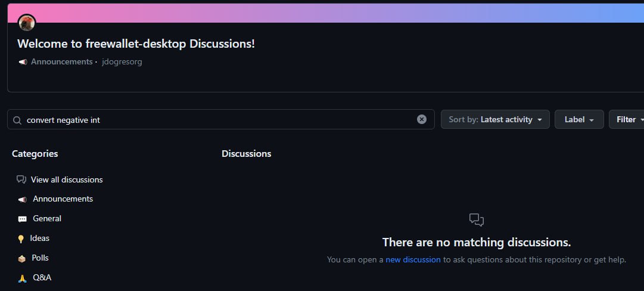Click the empty-state discussion bubbles icon
644x291 pixels.
point(477,220)
